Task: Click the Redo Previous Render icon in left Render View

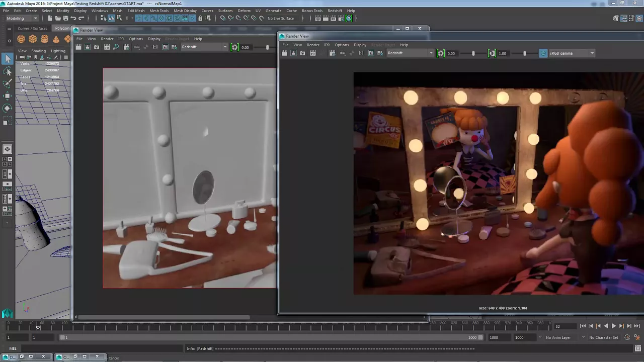Action: [78, 47]
